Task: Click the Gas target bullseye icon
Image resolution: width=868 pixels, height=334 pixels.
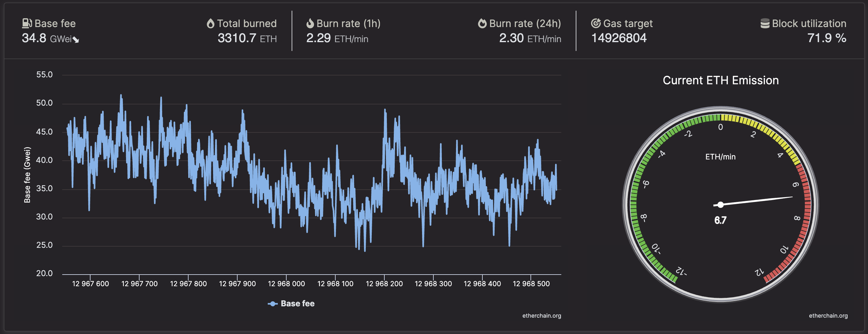Action: (596, 23)
